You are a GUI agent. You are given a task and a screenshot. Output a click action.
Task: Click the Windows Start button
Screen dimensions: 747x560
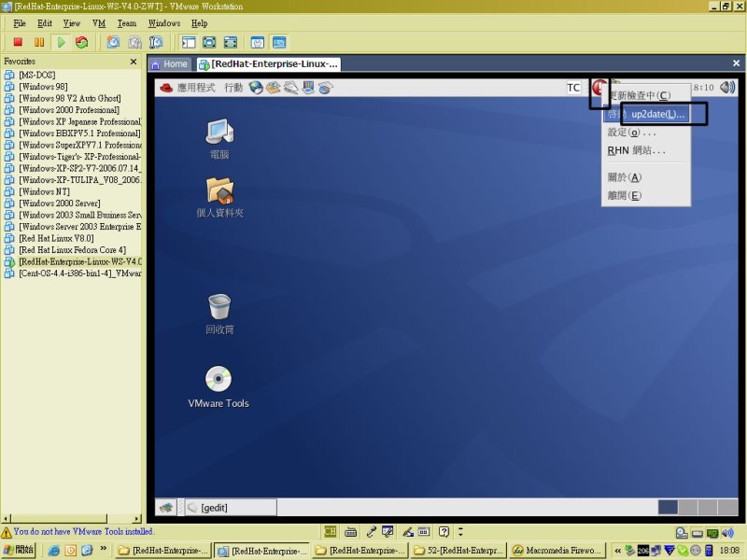click(19, 551)
